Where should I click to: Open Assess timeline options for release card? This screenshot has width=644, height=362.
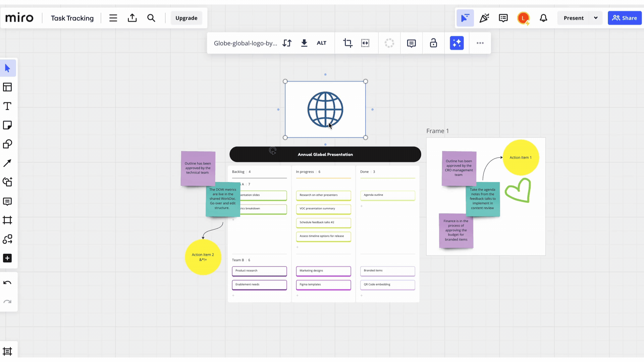323,236
